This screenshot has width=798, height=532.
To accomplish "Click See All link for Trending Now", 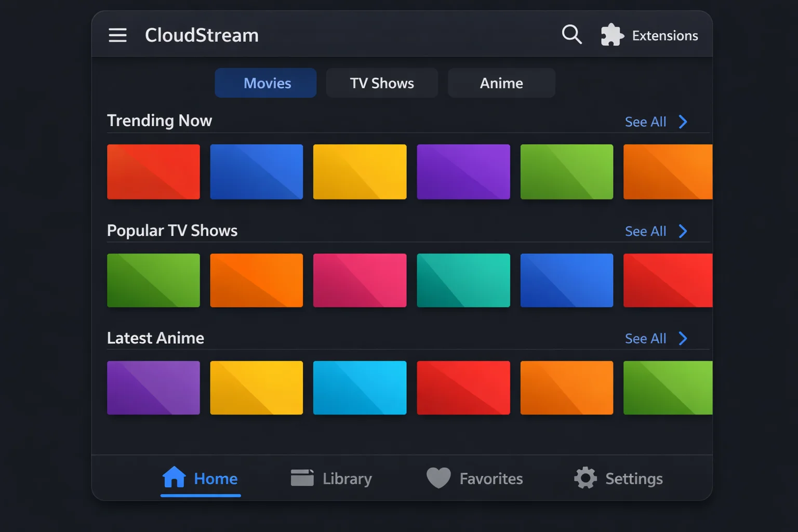I will [x=645, y=122].
